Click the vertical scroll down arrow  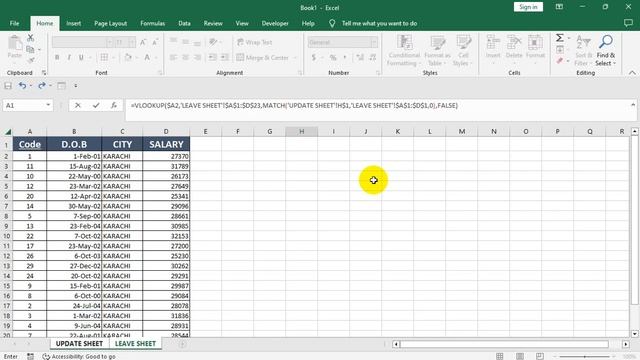635,334
